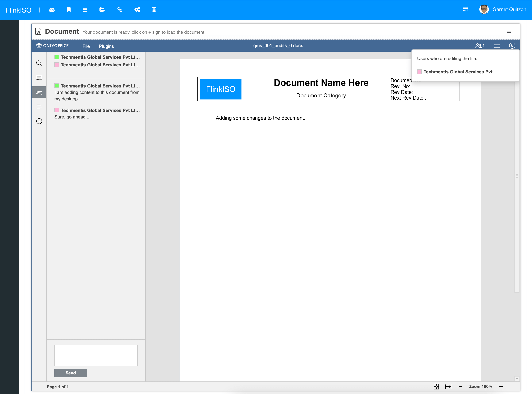Click the pink swatch in chat users list

56,65
